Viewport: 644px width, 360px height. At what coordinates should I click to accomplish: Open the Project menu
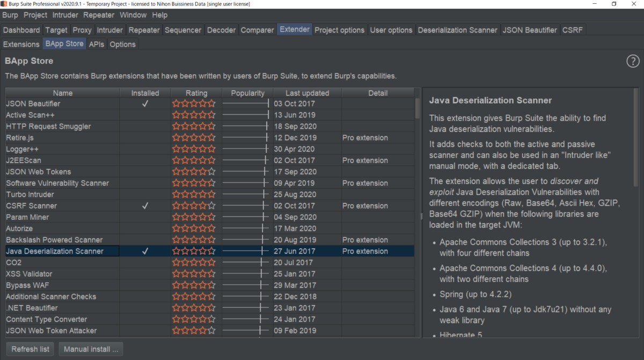tap(35, 15)
